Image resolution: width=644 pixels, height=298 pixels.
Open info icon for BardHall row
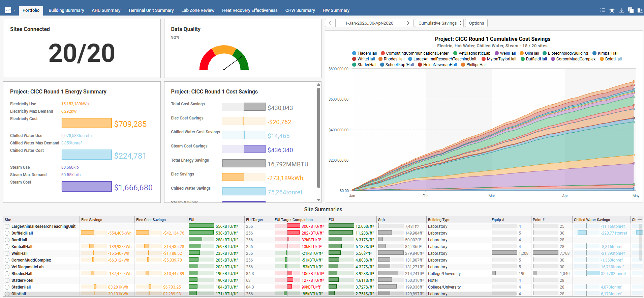pos(7,240)
